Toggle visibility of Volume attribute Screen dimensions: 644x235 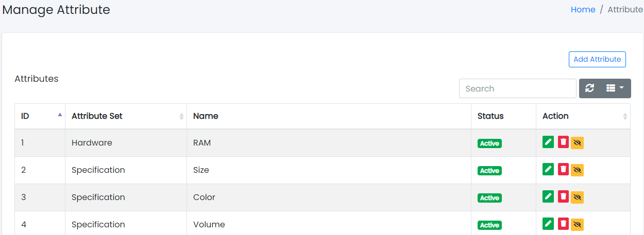pyautogui.click(x=578, y=224)
